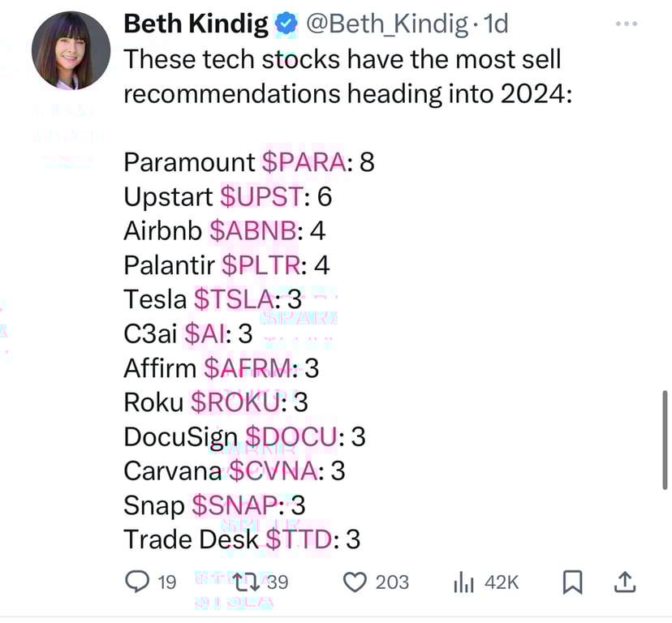Like the tweet with heart icon

355,581
